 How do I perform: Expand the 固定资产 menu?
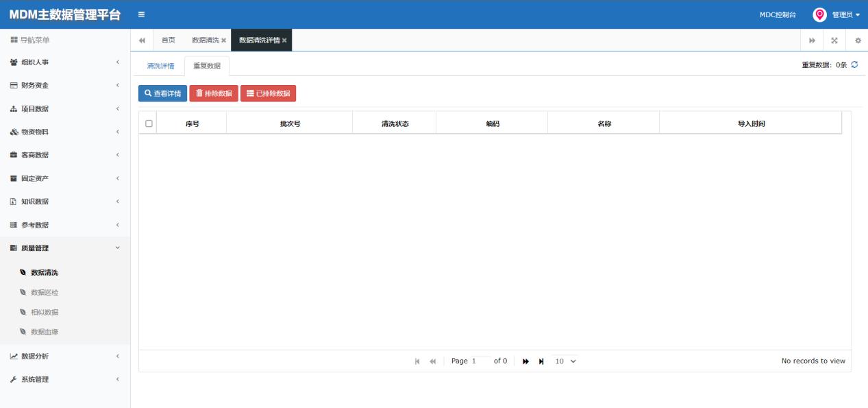tap(65, 178)
